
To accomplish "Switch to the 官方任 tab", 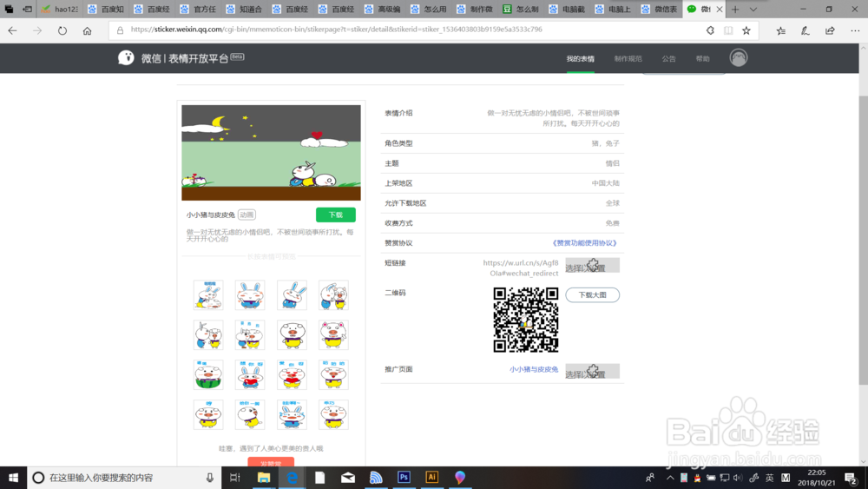I will click(198, 10).
